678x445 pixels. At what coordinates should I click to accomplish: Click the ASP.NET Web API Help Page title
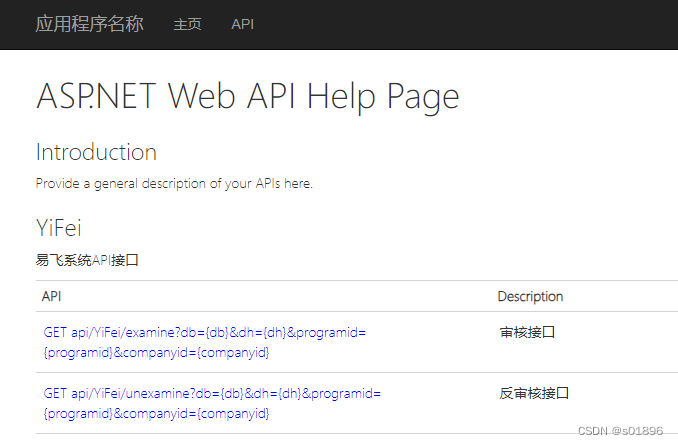click(247, 96)
